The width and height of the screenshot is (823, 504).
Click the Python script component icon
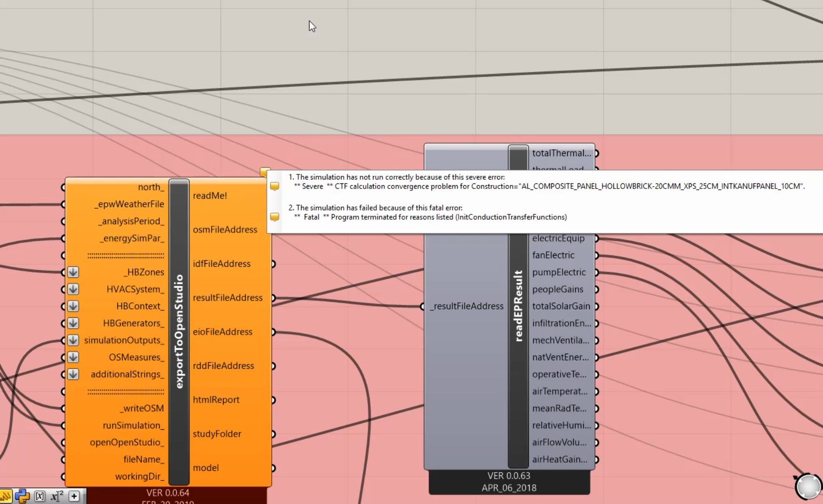point(22,496)
